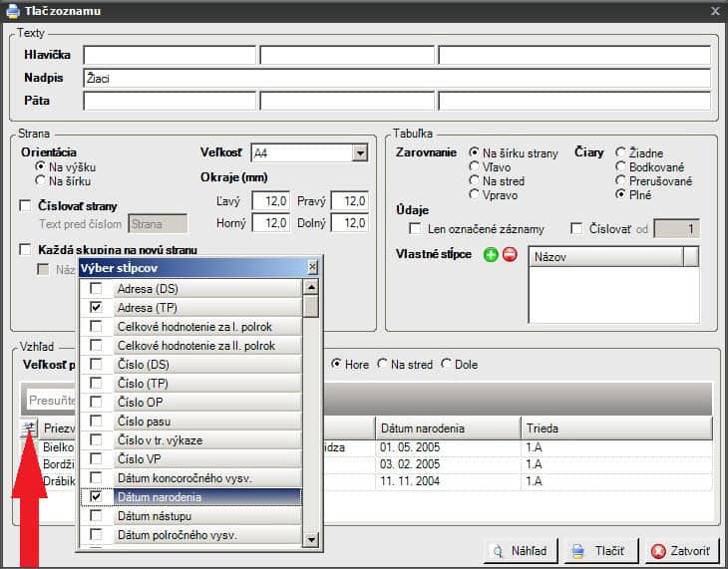
Task: Check Číslo pasu column
Action: [x=96, y=421]
